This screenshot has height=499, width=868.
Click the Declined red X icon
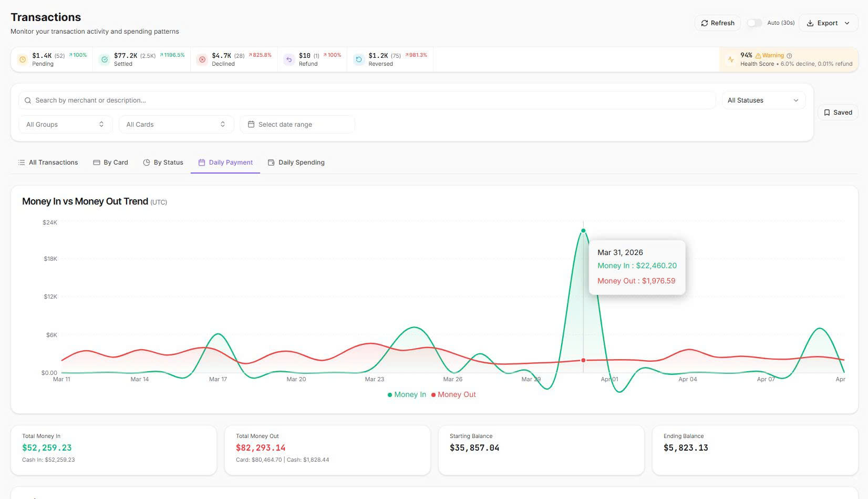click(202, 59)
